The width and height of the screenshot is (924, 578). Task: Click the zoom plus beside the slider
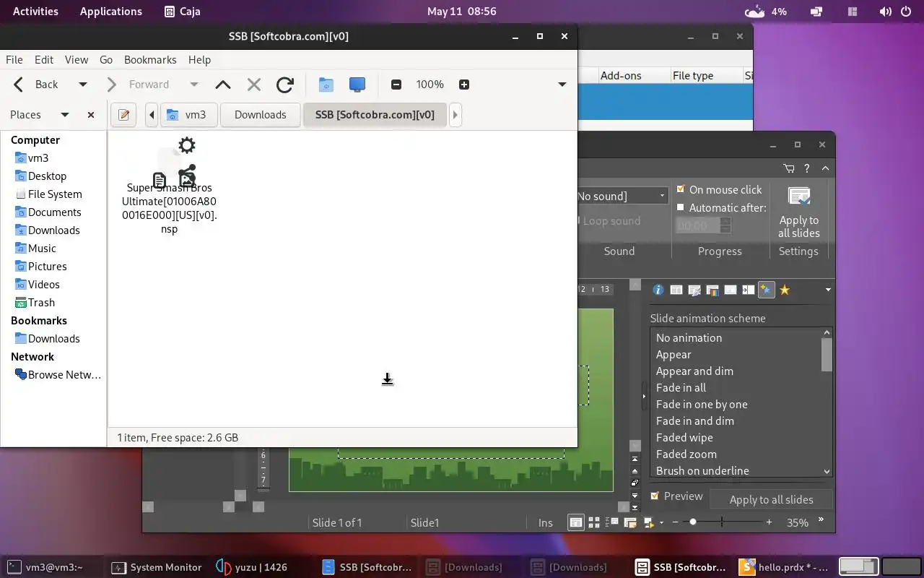pyautogui.click(x=769, y=522)
